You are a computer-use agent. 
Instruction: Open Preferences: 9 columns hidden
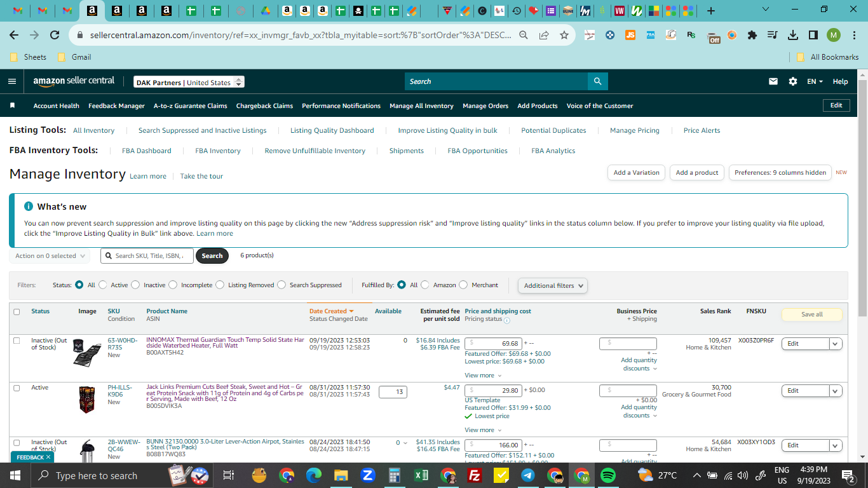(780, 172)
